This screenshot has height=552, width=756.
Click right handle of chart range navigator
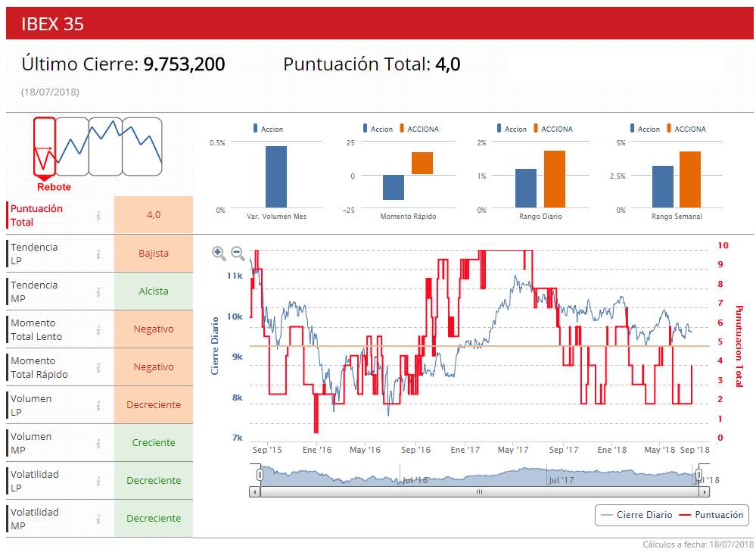click(x=698, y=475)
